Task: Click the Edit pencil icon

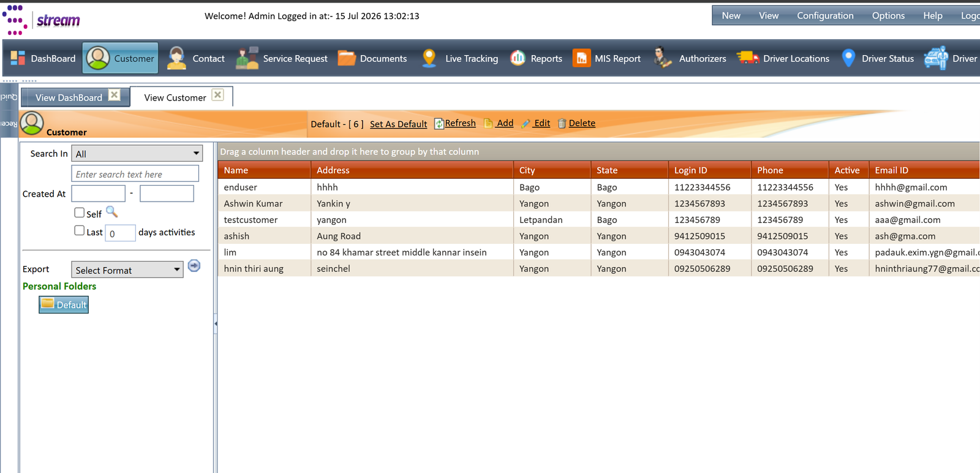Action: pos(526,123)
